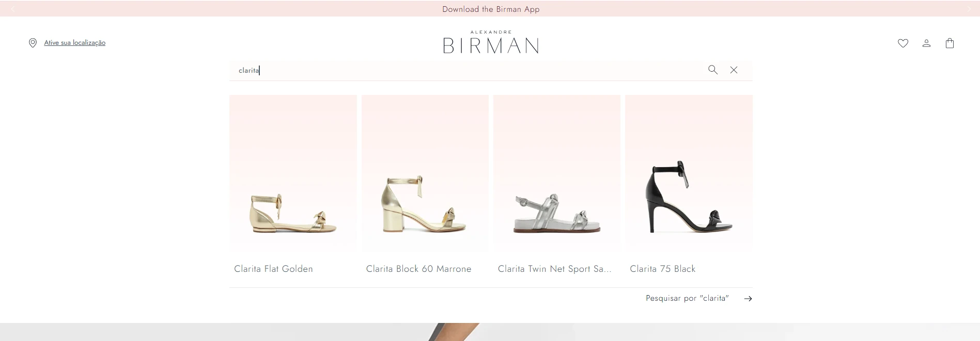Open the wishlist heart icon

tap(903, 43)
